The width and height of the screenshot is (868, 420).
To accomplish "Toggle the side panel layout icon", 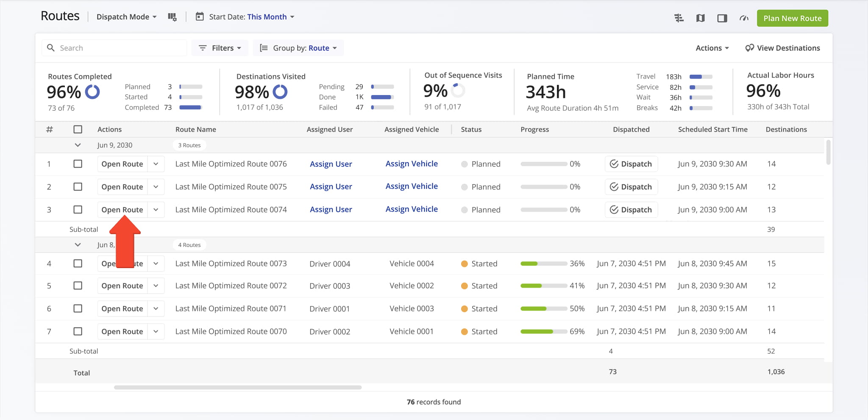I will click(x=722, y=18).
